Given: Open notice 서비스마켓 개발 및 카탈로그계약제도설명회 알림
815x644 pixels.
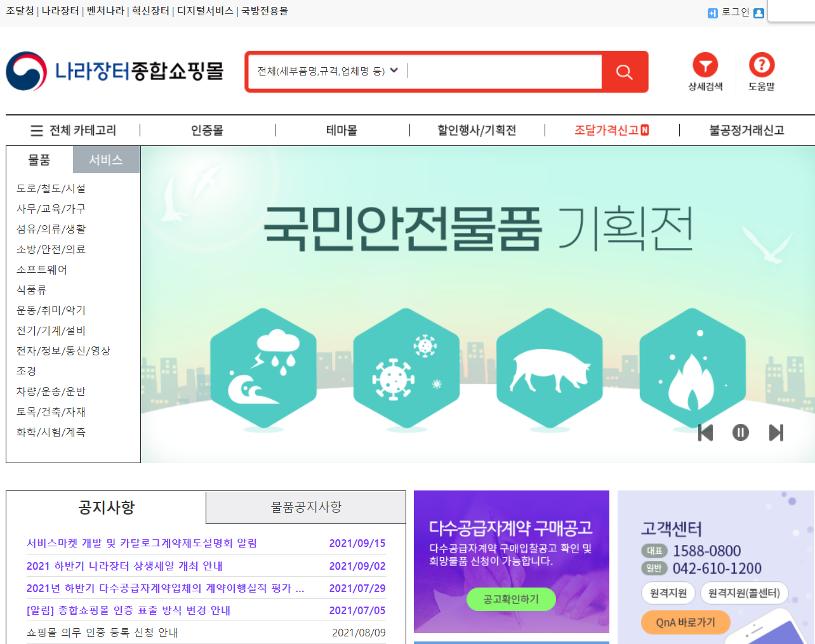Looking at the screenshot, I should [x=142, y=543].
